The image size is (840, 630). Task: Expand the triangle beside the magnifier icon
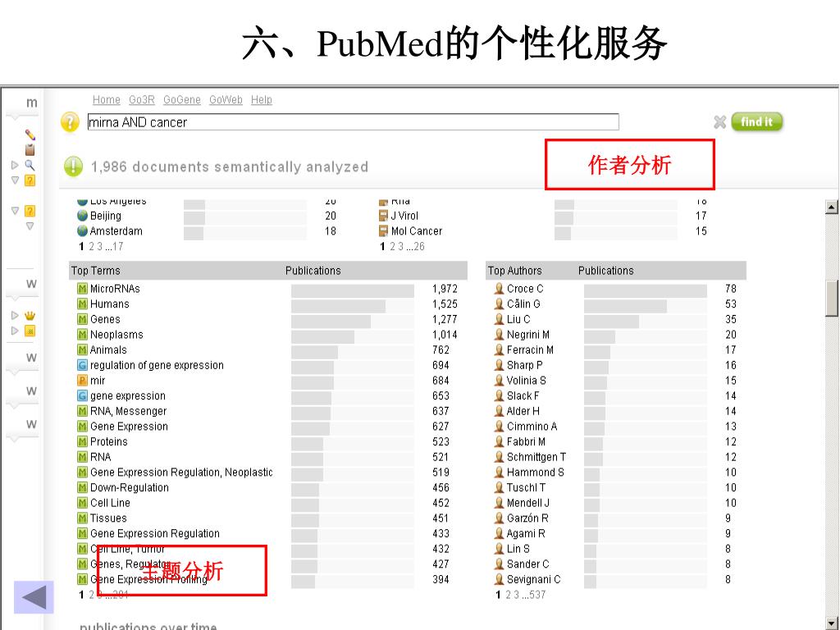[x=15, y=165]
